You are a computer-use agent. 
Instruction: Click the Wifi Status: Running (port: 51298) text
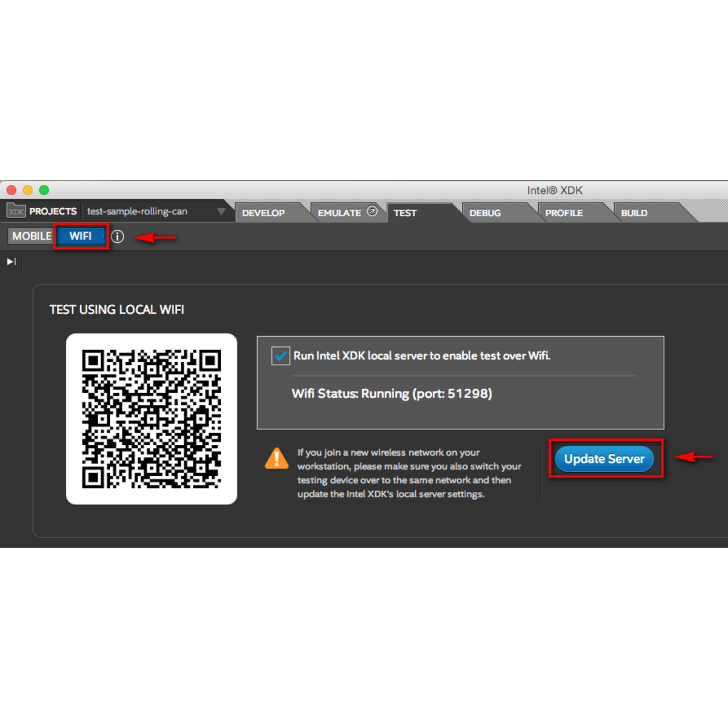click(x=392, y=394)
